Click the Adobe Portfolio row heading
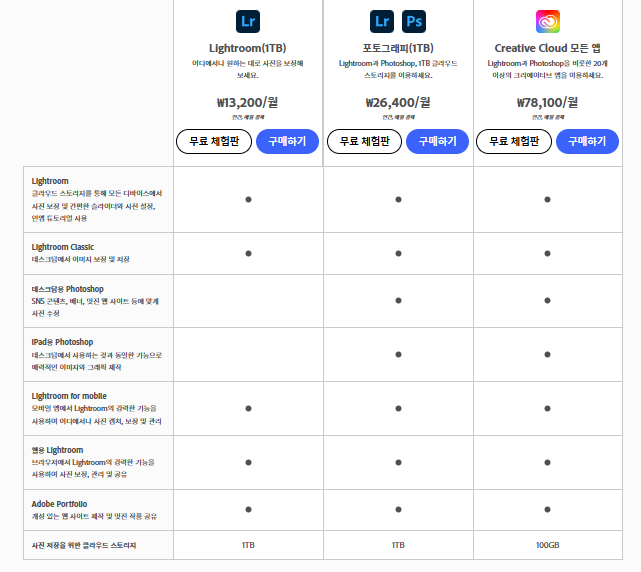641x572 pixels. click(59, 504)
